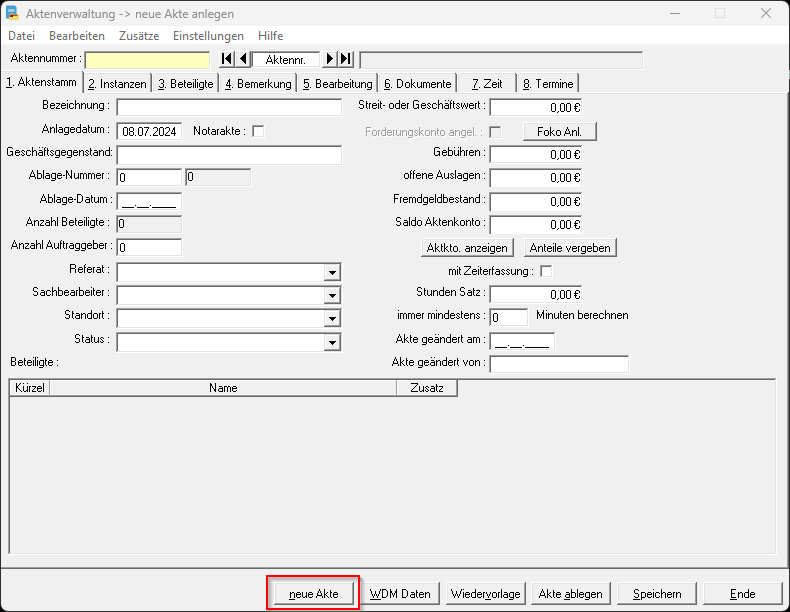Open the Datei menu
This screenshot has height=612, width=790.
[x=22, y=36]
